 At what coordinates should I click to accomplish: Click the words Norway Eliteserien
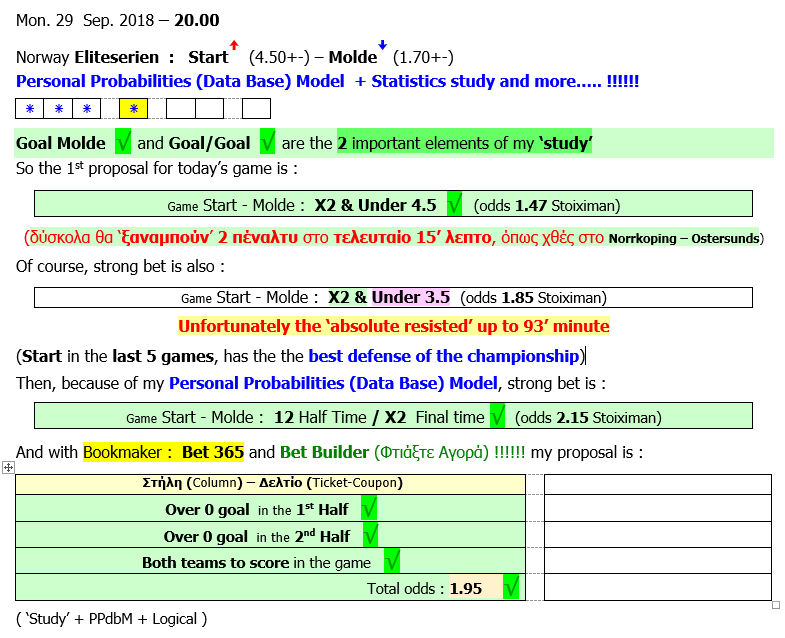click(88, 57)
